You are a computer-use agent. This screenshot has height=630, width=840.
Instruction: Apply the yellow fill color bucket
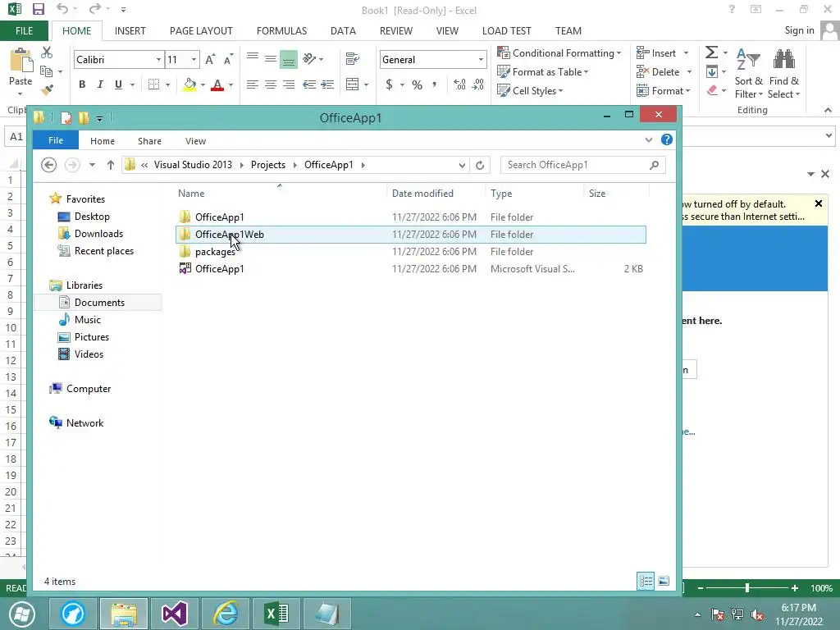[189, 84]
